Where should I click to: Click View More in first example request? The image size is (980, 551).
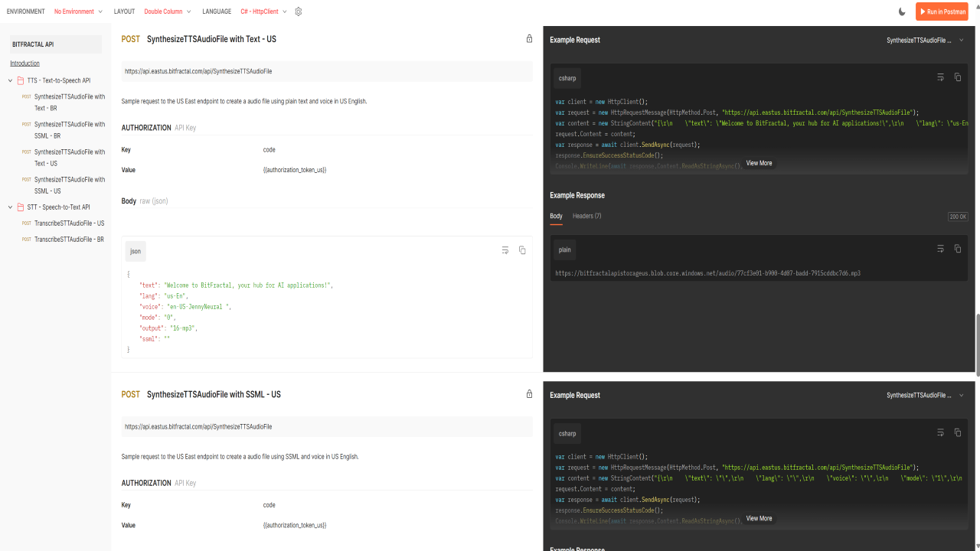[x=759, y=163]
